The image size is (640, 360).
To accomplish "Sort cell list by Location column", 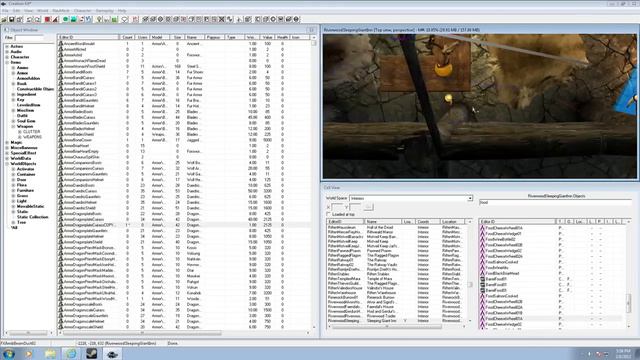I will [x=453, y=222].
